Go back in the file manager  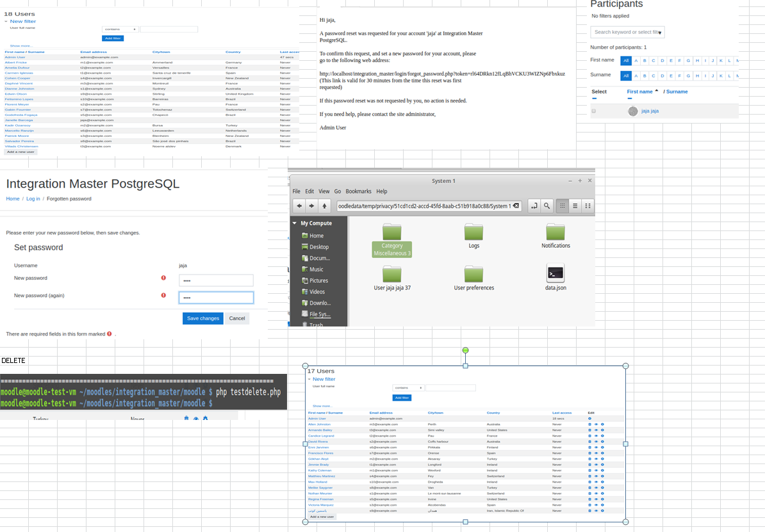pyautogui.click(x=299, y=206)
